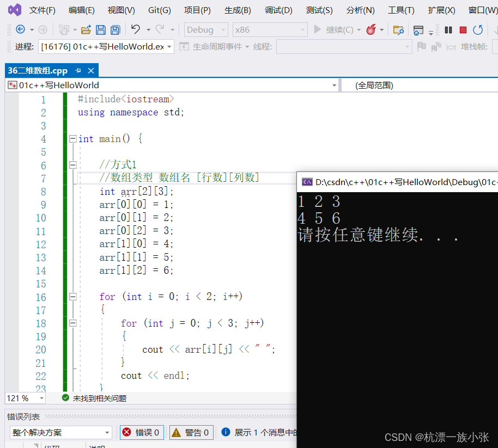Click the open file folder icon
Screen dimensions: 498x448
(86, 30)
